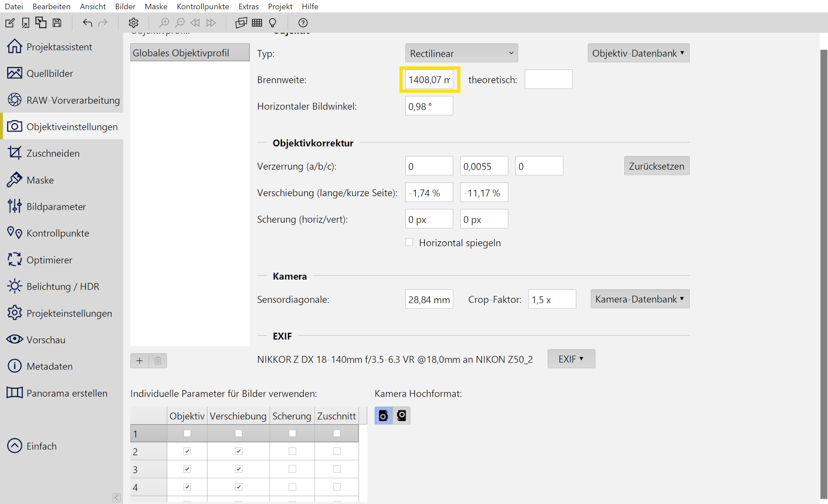
Task: Click the trash icon below profile list
Action: [x=158, y=361]
